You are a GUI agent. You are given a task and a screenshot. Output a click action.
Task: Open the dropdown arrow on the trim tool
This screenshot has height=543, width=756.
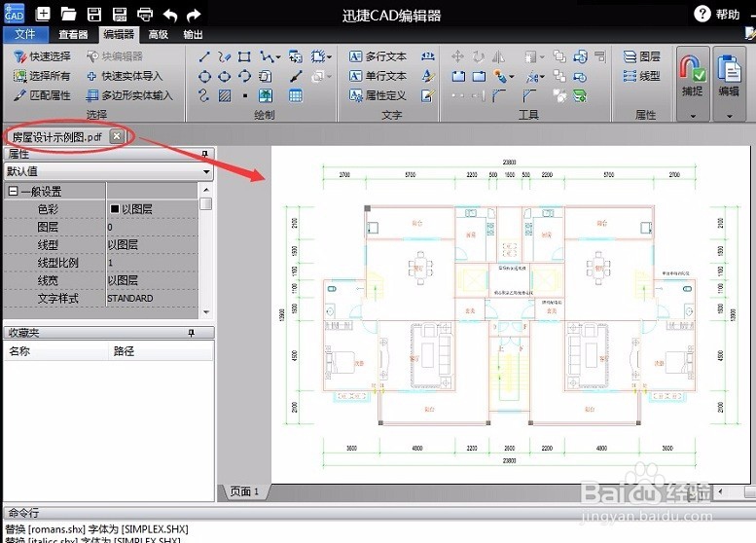coord(543,76)
